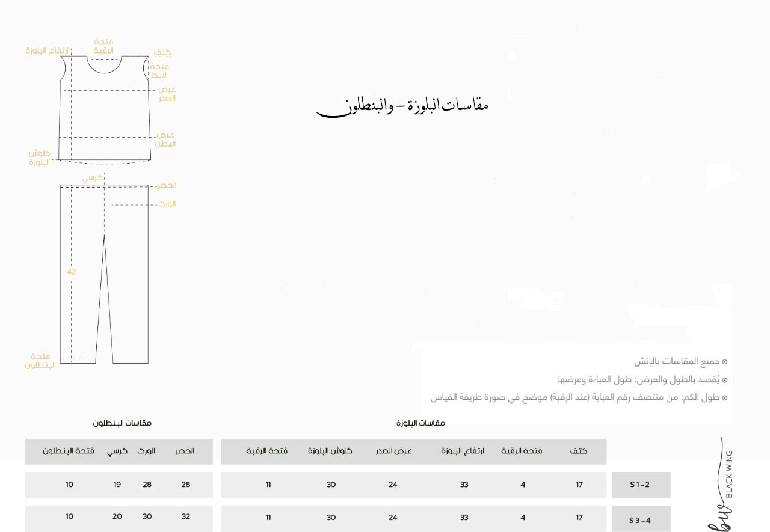Image resolution: width=770 pixels, height=532 pixels.
Task: Select ارتفاع البلوزة value 33 in S 3-4 row
Action: (x=464, y=518)
